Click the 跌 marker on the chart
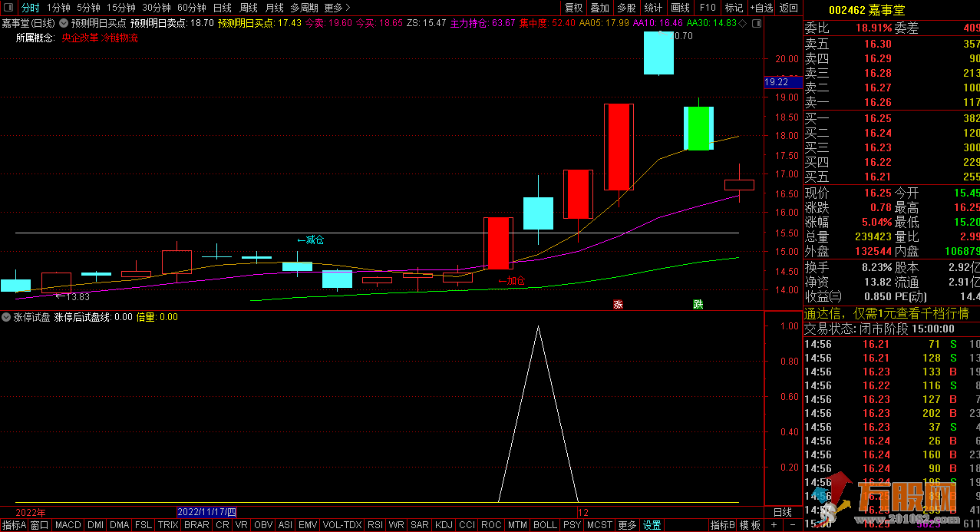The width and height of the screenshot is (980, 532). pos(698,304)
